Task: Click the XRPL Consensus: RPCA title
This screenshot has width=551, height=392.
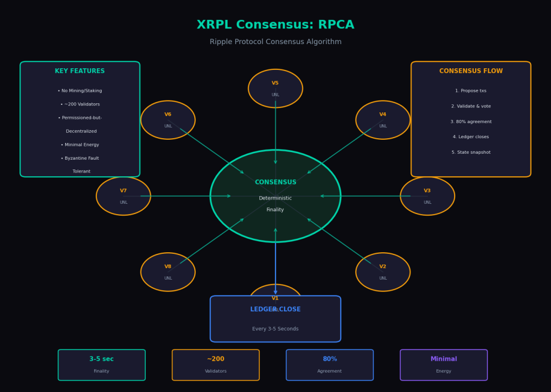Action: point(275,25)
